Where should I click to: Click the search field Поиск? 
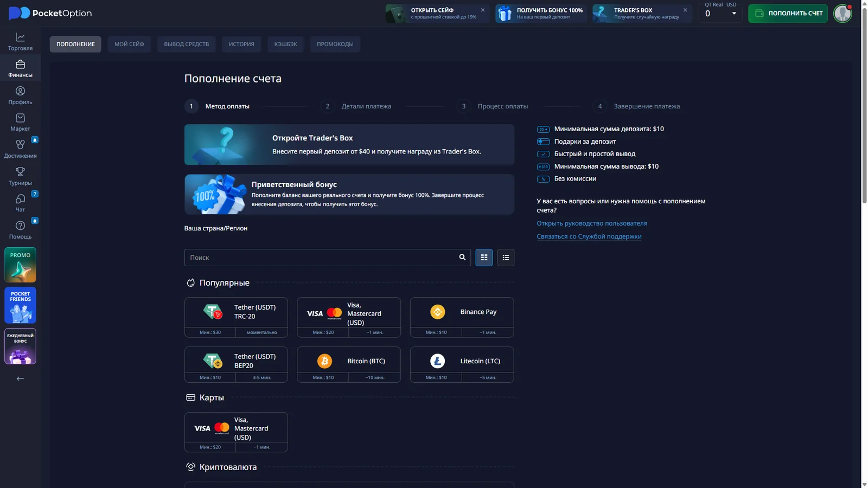(x=327, y=258)
